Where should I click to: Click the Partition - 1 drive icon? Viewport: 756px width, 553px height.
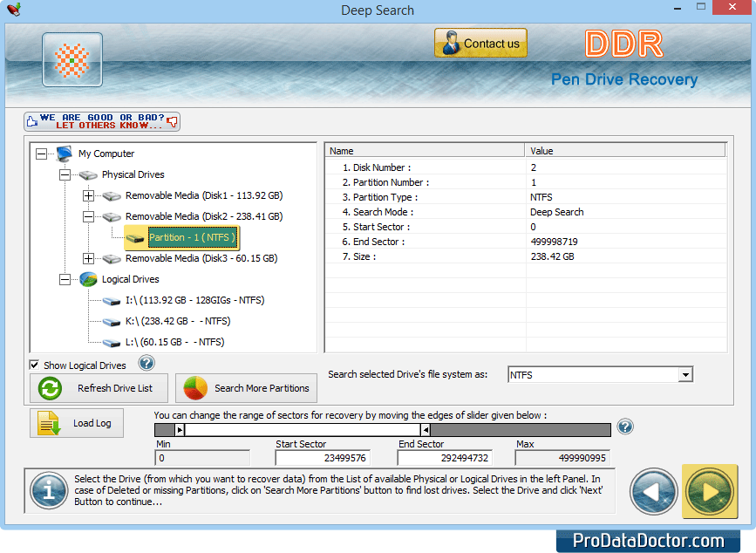pos(135,238)
